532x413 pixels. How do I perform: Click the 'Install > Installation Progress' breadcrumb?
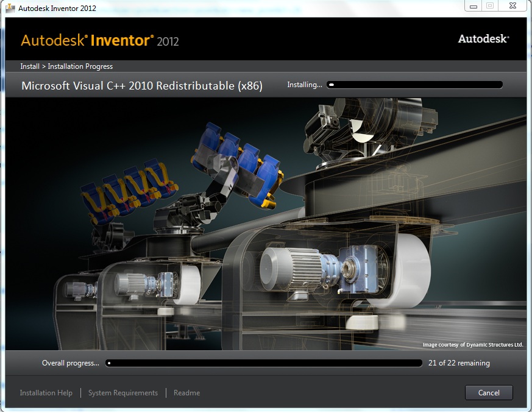(66, 66)
